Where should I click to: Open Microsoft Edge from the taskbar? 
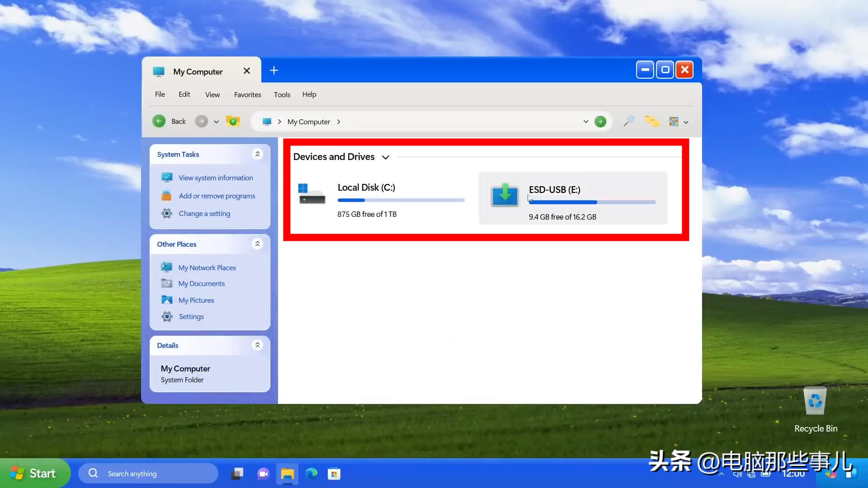(x=311, y=474)
